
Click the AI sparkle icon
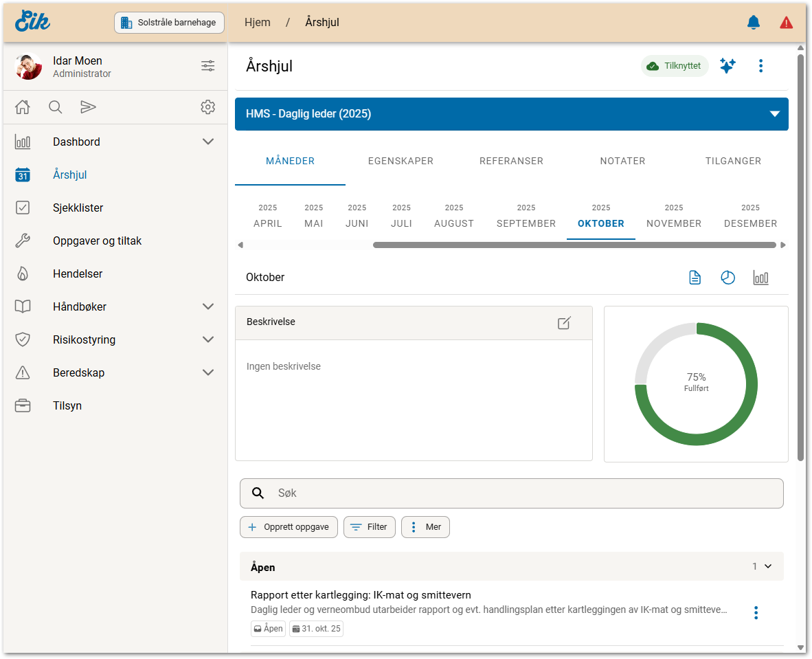(728, 66)
